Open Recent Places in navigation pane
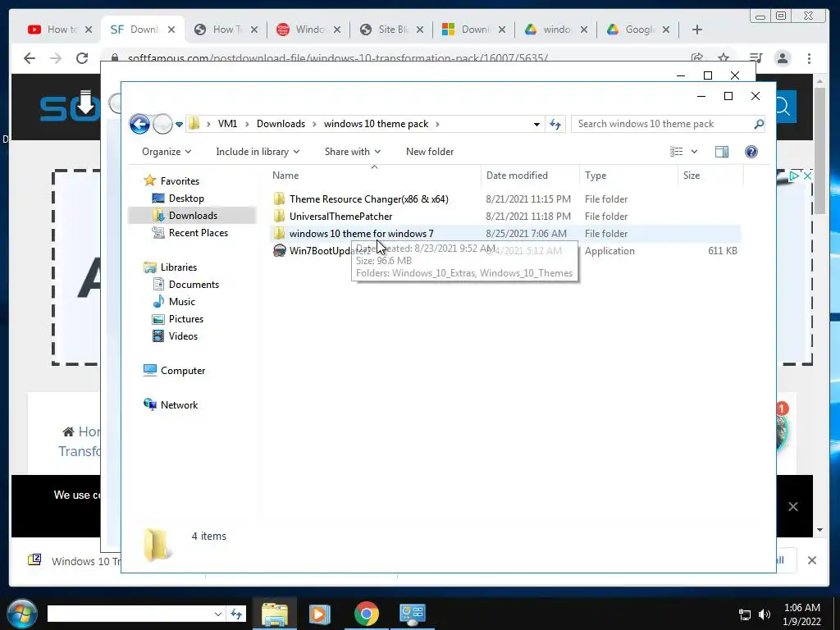The width and height of the screenshot is (840, 630). (x=199, y=232)
